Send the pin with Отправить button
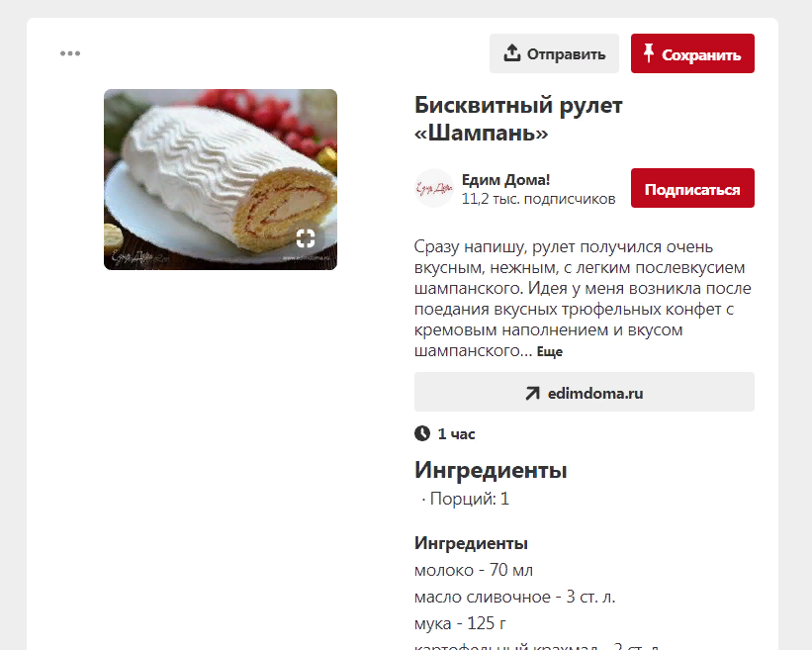This screenshot has height=650, width=812. (x=554, y=53)
